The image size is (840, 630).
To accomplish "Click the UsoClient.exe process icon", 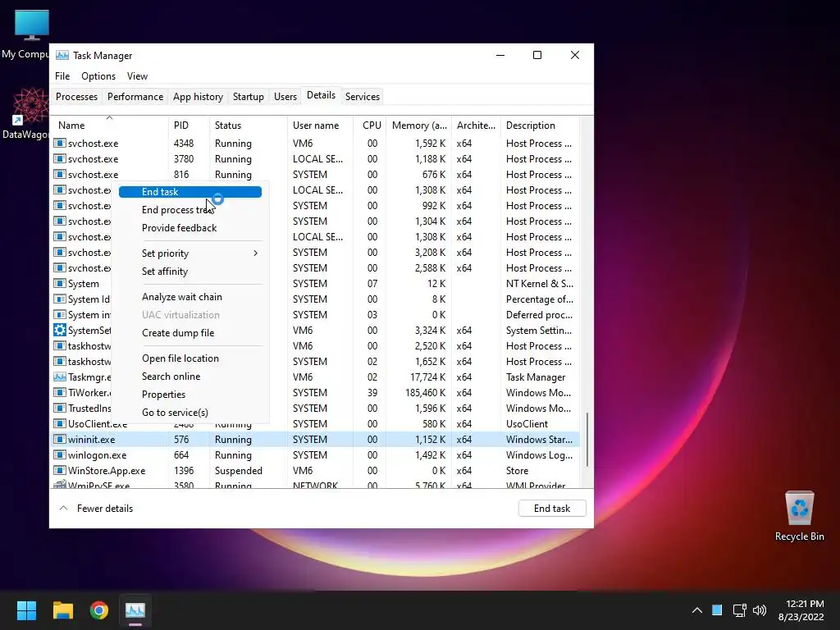I will [x=59, y=424].
